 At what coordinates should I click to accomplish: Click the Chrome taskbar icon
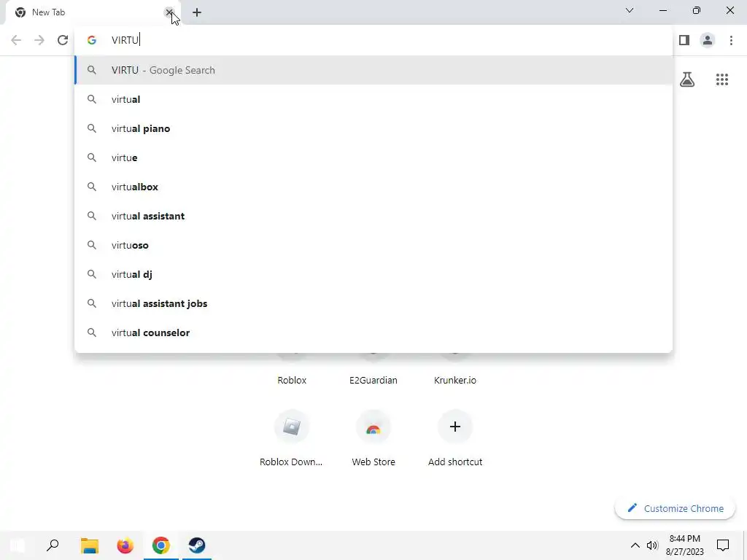point(161,545)
